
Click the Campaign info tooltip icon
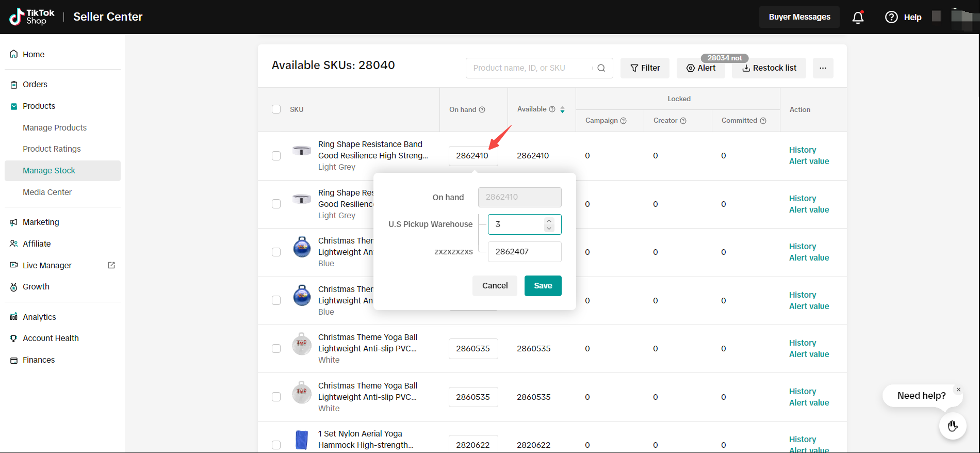[x=624, y=121]
